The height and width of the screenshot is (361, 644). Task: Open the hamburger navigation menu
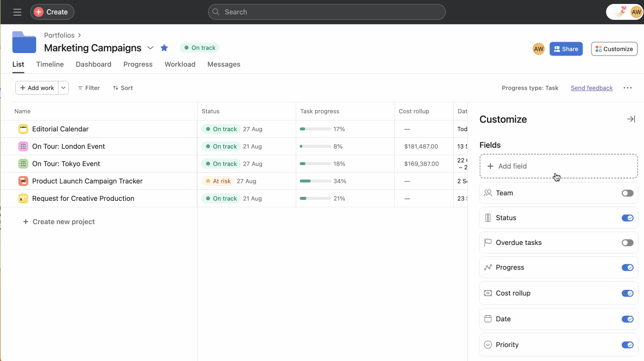17,12
